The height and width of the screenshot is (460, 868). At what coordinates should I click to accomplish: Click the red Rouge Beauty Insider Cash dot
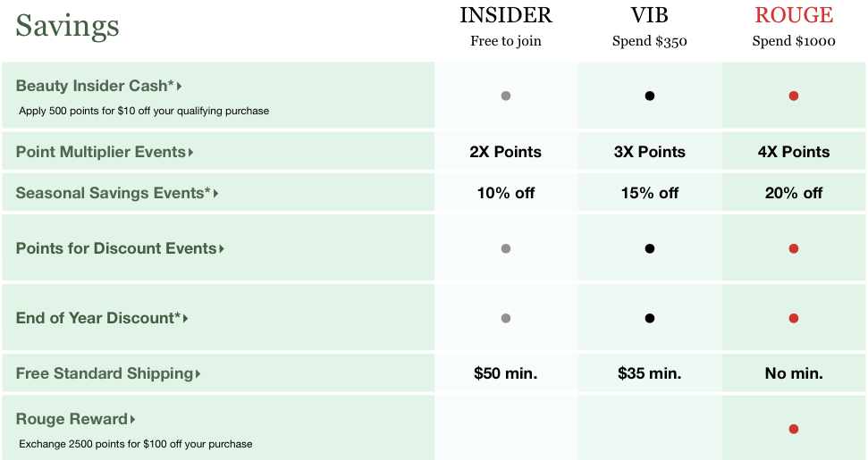click(794, 96)
